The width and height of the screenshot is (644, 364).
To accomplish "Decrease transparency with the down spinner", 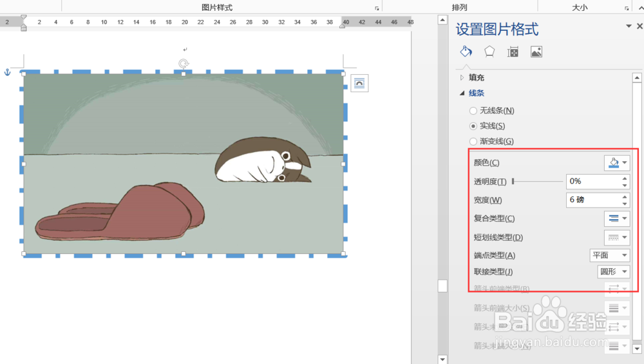I will click(625, 186).
